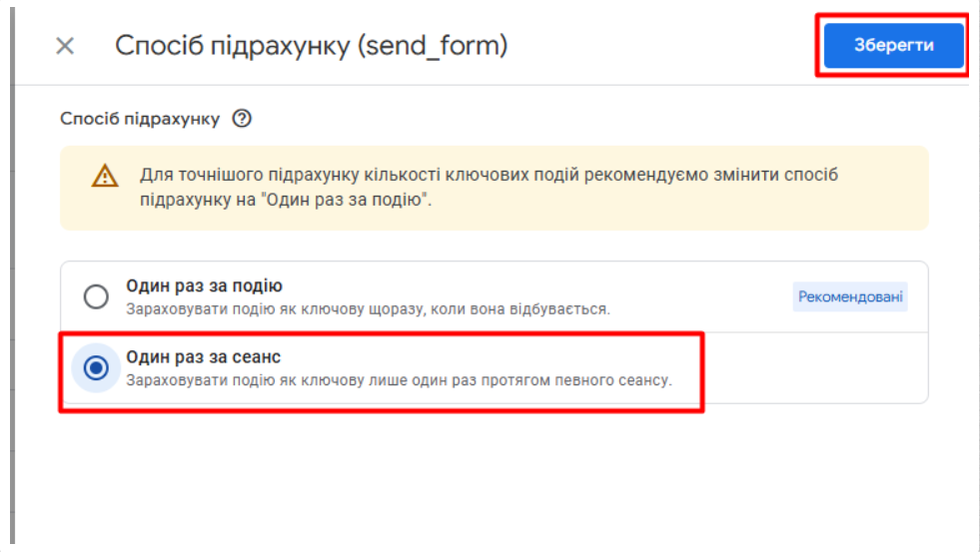The height and width of the screenshot is (552, 980).
Task: Select the Один раз за сеанс radio button
Action: (96, 367)
